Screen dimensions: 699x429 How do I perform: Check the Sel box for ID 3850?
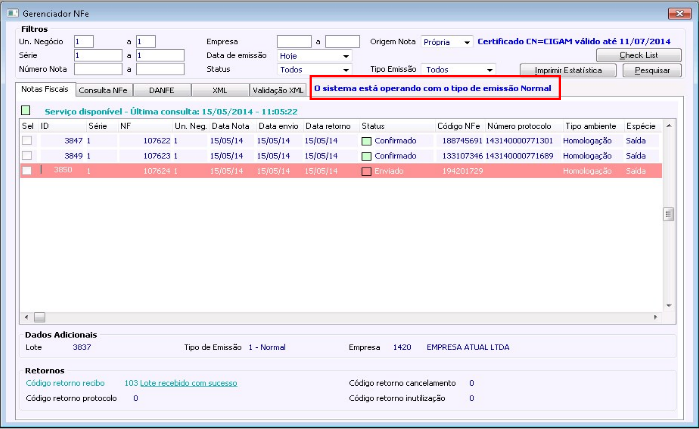coord(27,171)
